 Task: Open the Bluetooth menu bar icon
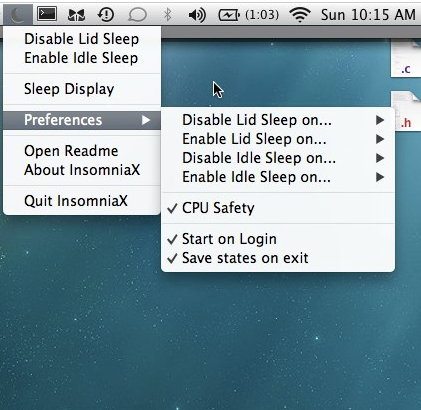pyautogui.click(x=167, y=15)
